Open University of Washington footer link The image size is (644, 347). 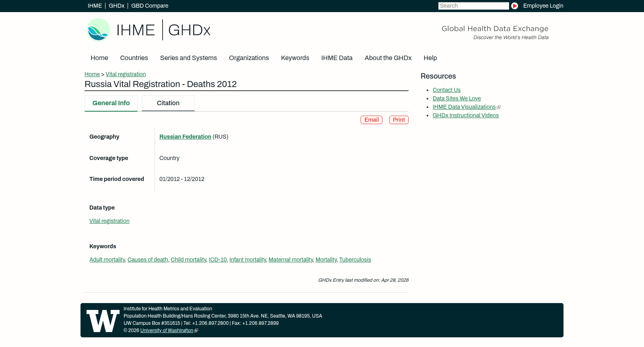167,330
